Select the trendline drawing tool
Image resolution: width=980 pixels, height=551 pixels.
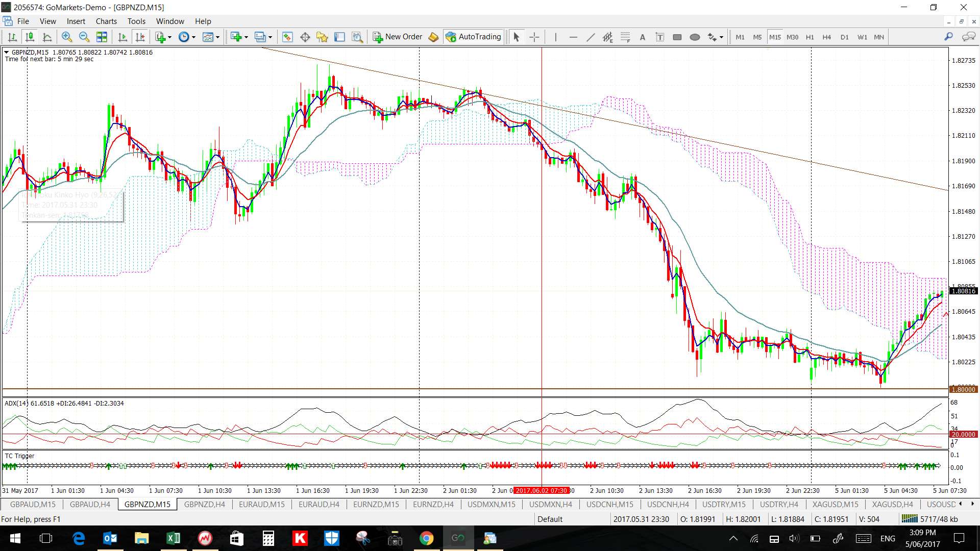[x=591, y=37]
